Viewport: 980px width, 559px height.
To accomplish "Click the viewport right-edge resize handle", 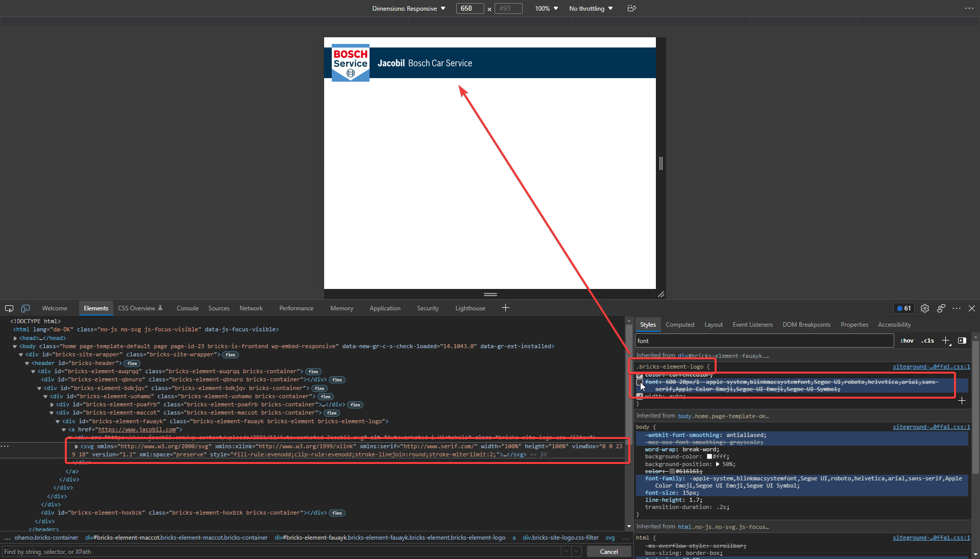I will pos(661,163).
